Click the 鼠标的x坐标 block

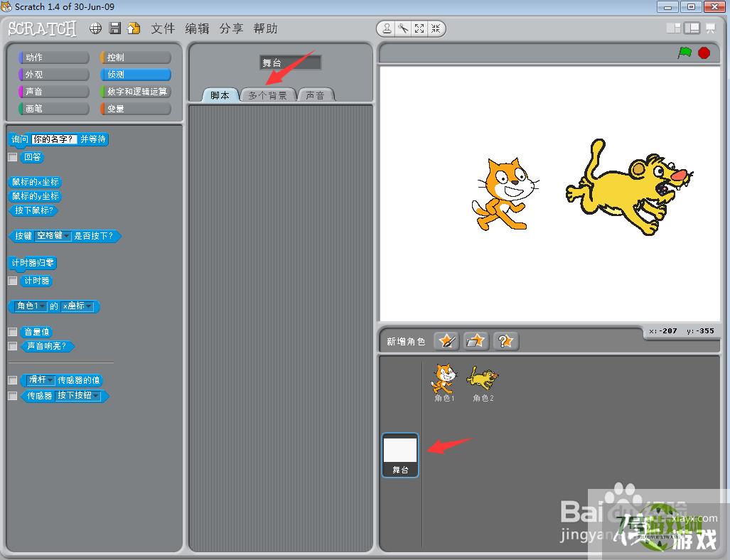coord(36,182)
